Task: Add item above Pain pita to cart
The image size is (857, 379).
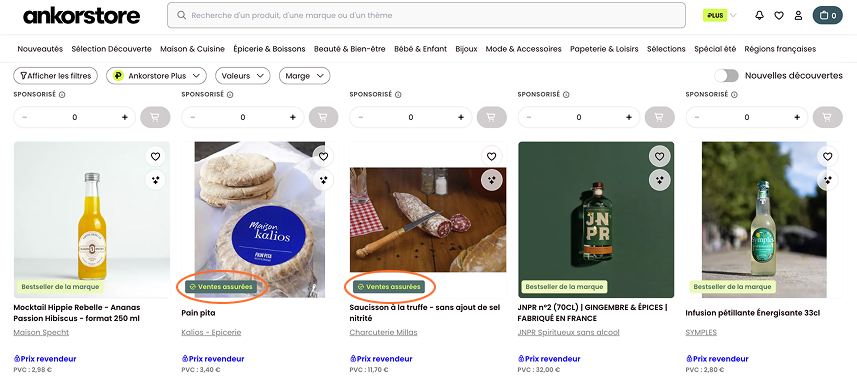Action: tap(324, 117)
